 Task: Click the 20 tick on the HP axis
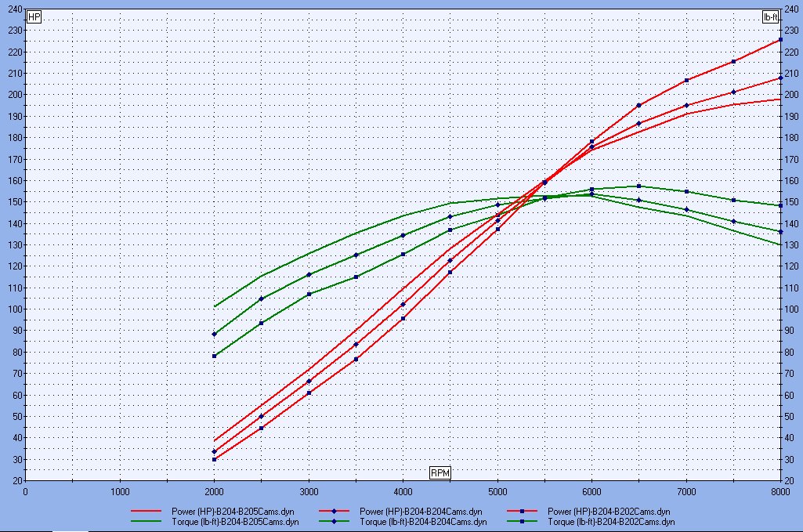click(17, 481)
